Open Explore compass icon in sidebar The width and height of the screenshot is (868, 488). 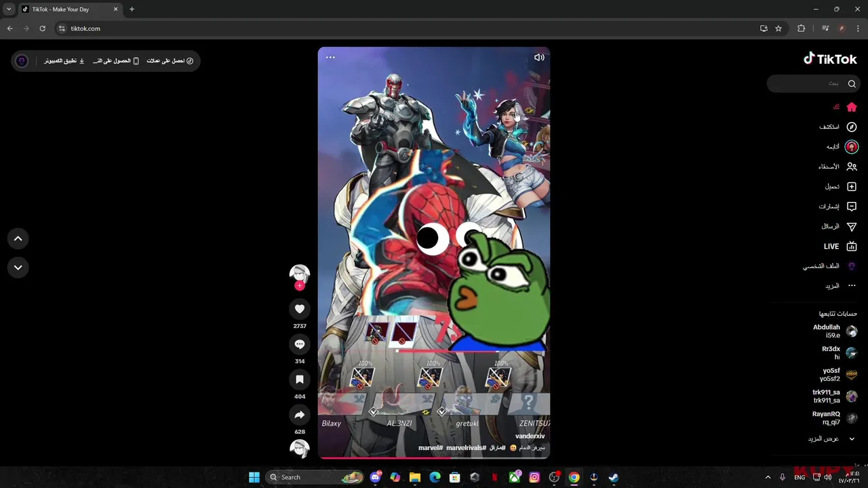(852, 127)
